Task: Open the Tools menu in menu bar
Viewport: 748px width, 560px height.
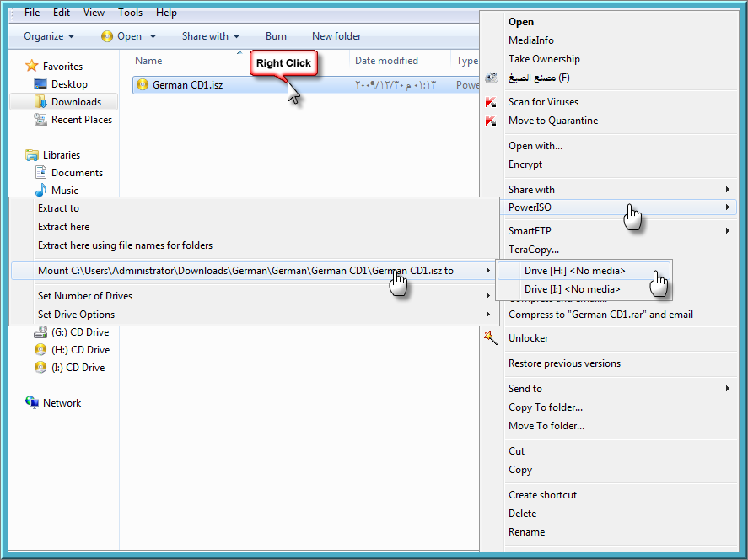Action: point(130,13)
